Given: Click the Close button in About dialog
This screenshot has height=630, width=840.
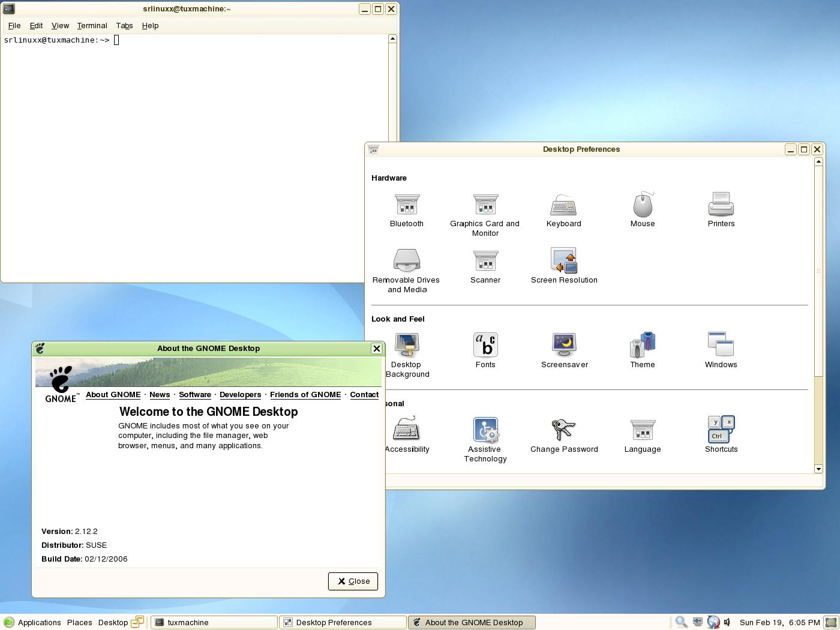Looking at the screenshot, I should [x=353, y=581].
